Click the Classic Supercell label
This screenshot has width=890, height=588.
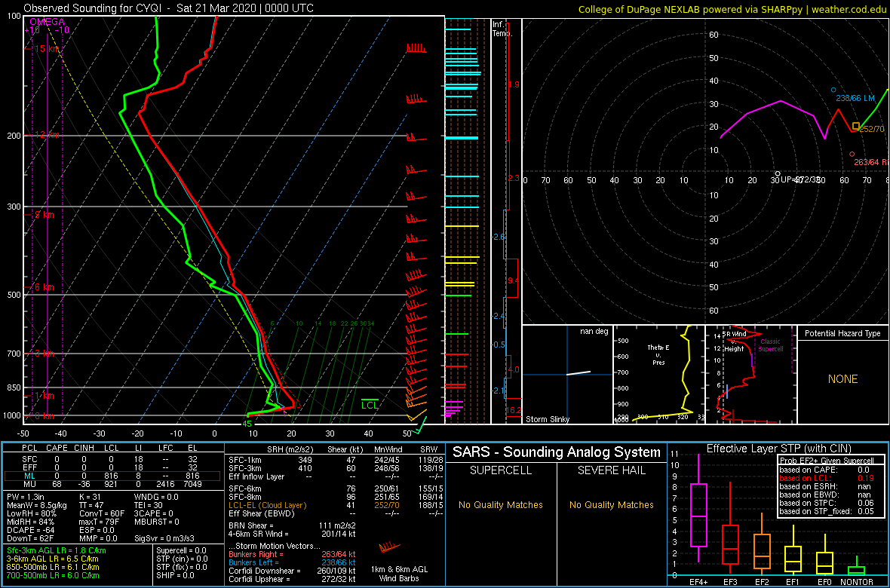pos(772,345)
